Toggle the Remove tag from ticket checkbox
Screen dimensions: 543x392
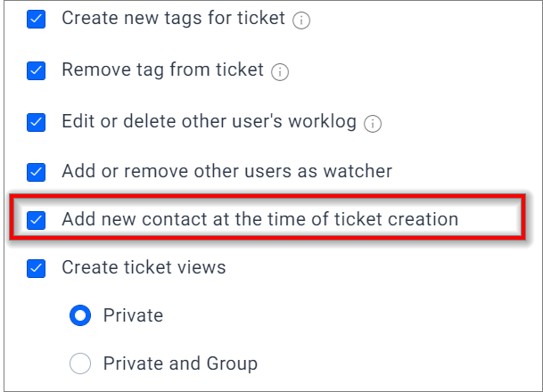click(x=36, y=70)
